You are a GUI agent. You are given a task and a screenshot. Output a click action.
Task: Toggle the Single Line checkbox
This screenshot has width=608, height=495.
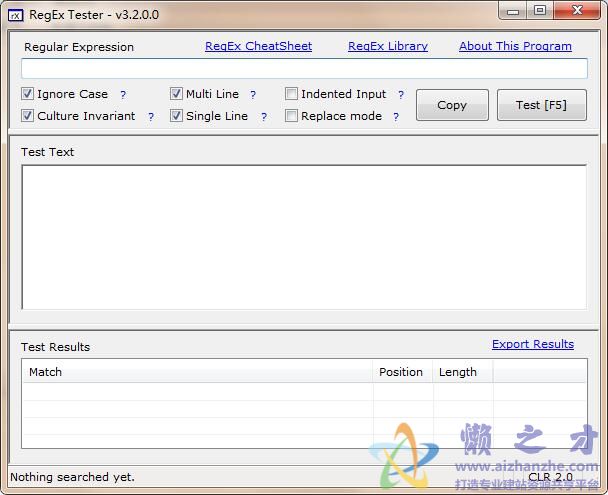(x=176, y=116)
